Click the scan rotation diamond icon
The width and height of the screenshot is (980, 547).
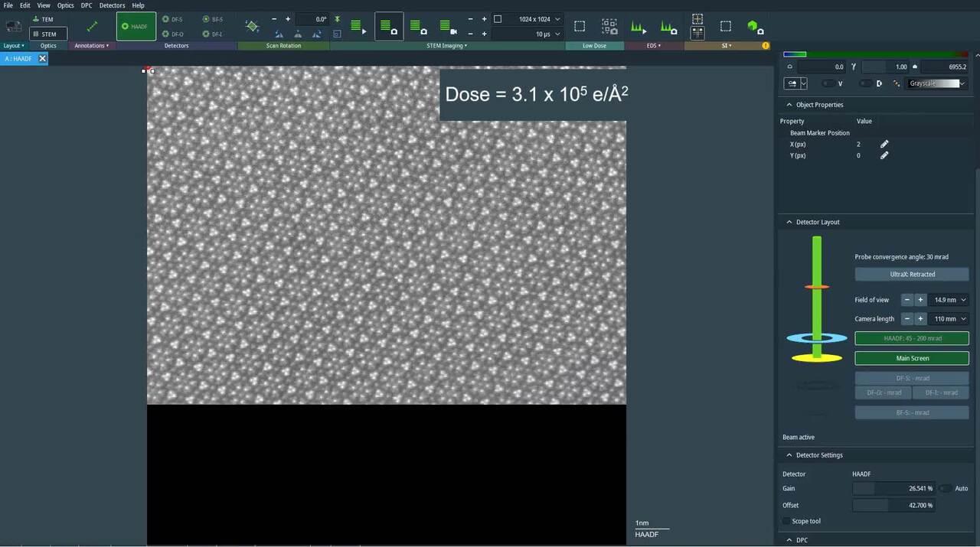tap(252, 26)
